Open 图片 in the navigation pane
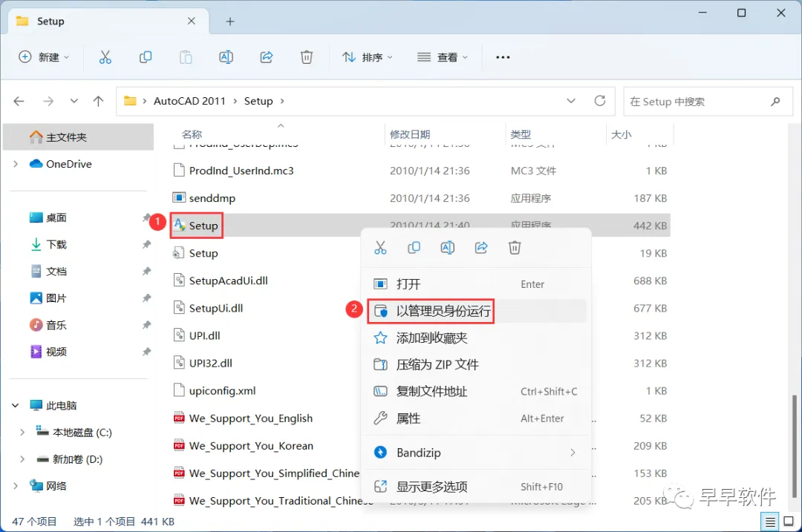 click(56, 298)
